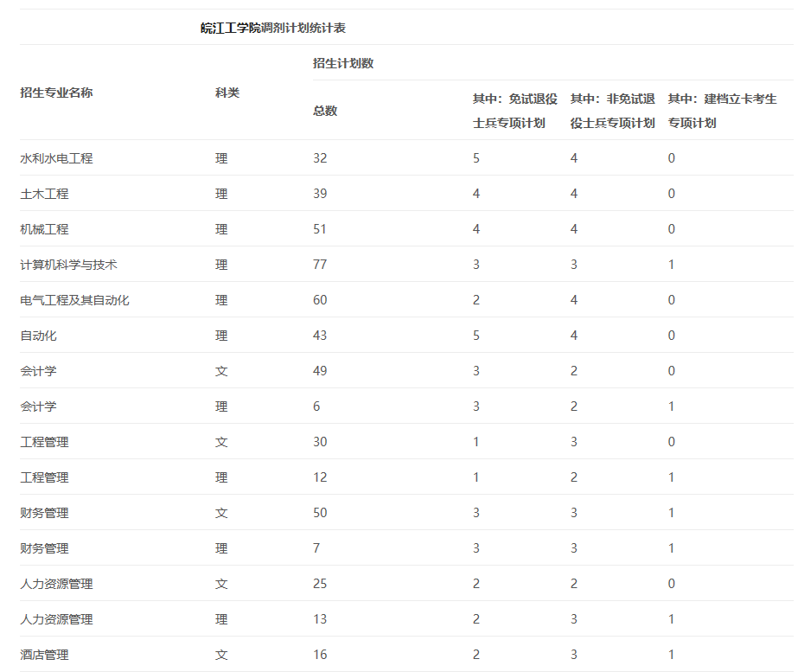Screen dimensions: 798x672
Task: Click the 电气工程及其自动化 major name
Action: pos(74,300)
